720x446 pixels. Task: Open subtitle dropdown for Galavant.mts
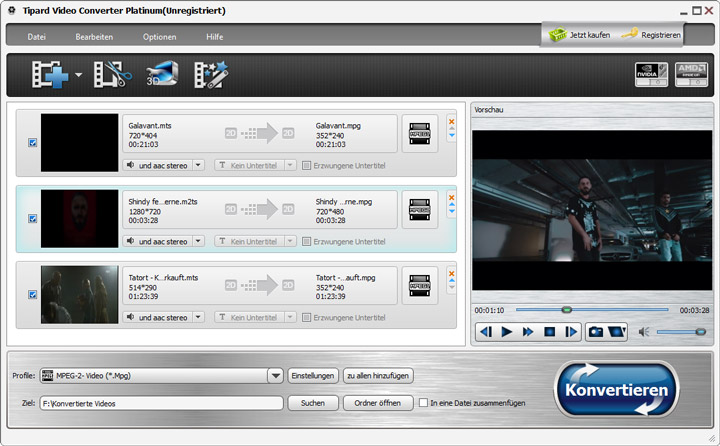pos(290,165)
